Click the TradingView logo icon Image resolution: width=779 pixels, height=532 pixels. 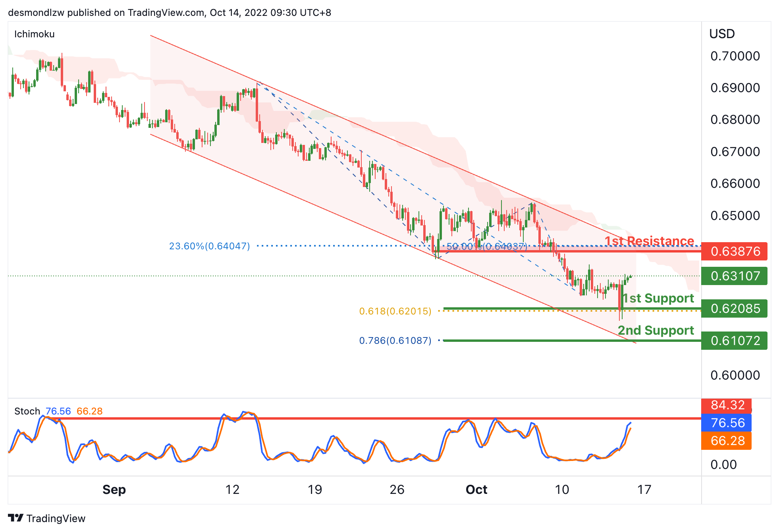pyautogui.click(x=16, y=518)
